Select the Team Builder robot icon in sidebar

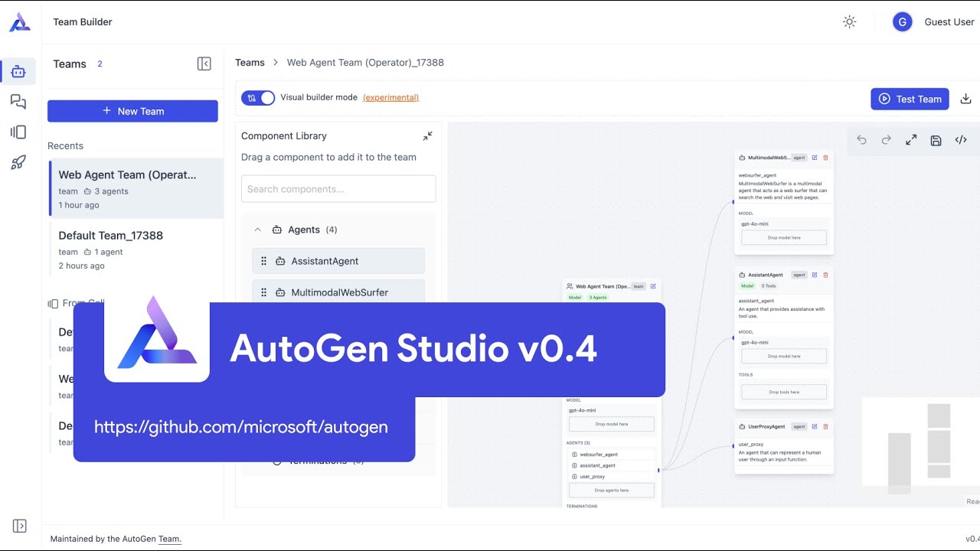pos(18,71)
